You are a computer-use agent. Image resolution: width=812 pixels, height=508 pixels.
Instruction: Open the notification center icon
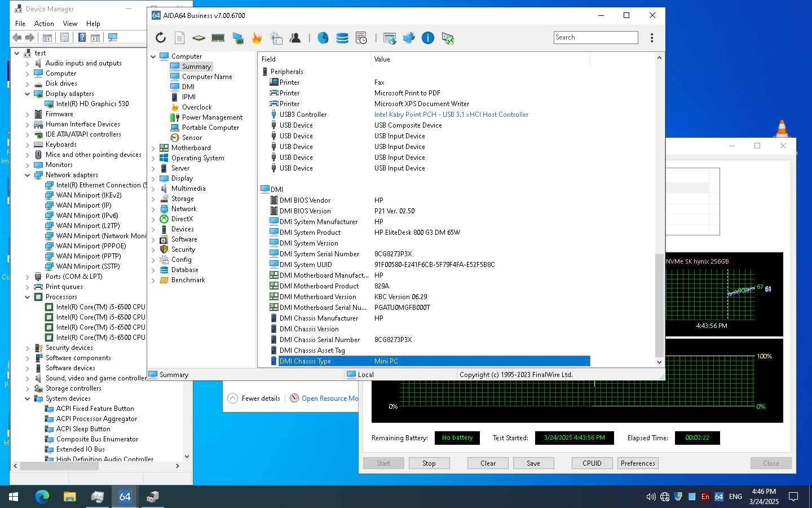[x=793, y=497]
